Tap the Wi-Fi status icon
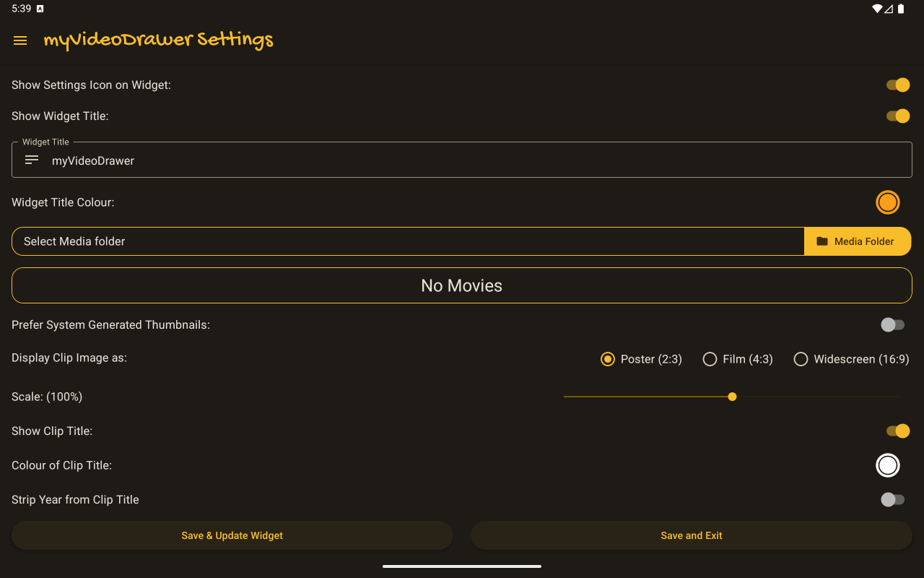 [876, 9]
